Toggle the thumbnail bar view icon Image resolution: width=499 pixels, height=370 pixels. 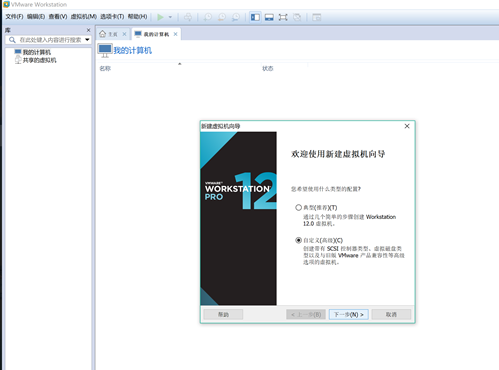(269, 17)
